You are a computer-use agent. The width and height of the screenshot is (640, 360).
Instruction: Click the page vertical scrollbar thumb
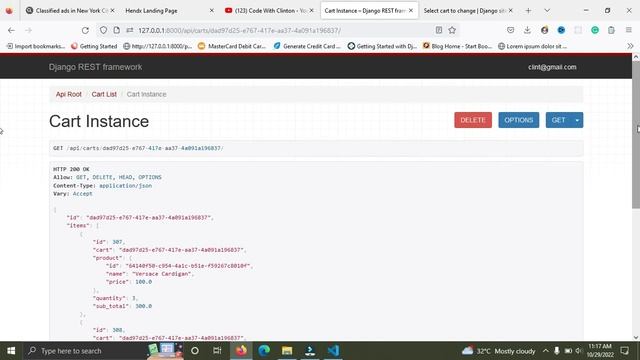[636, 134]
